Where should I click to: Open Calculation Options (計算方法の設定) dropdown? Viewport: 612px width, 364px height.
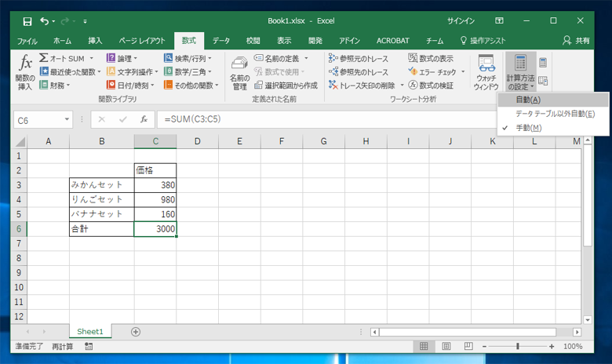click(520, 72)
